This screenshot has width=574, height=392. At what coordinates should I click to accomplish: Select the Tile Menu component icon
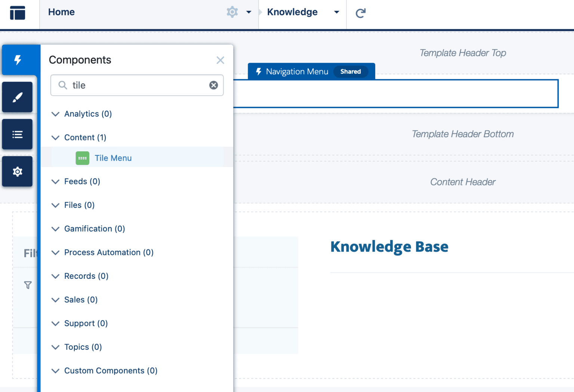click(82, 158)
